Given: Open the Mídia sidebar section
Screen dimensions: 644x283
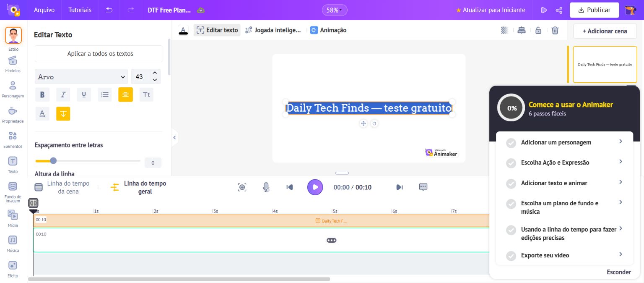Looking at the screenshot, I should pos(13,218).
